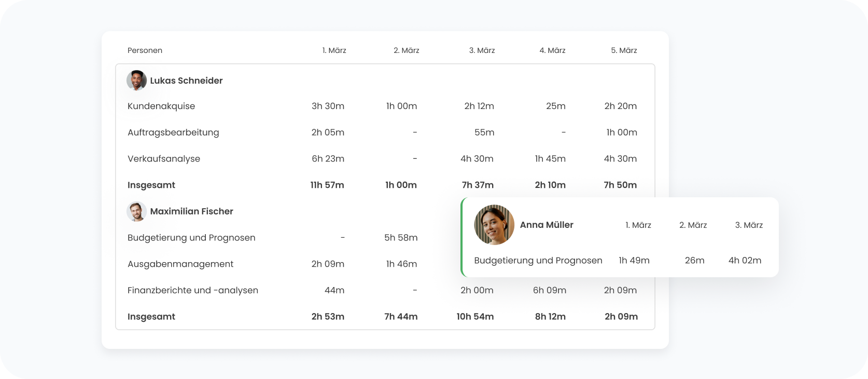
Task: Select the Personen column header
Action: (145, 50)
